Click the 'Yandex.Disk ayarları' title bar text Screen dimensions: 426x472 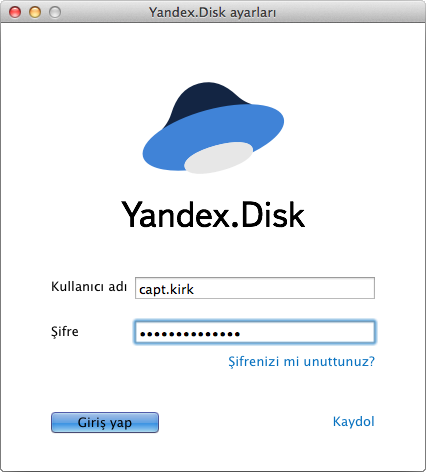(212, 13)
